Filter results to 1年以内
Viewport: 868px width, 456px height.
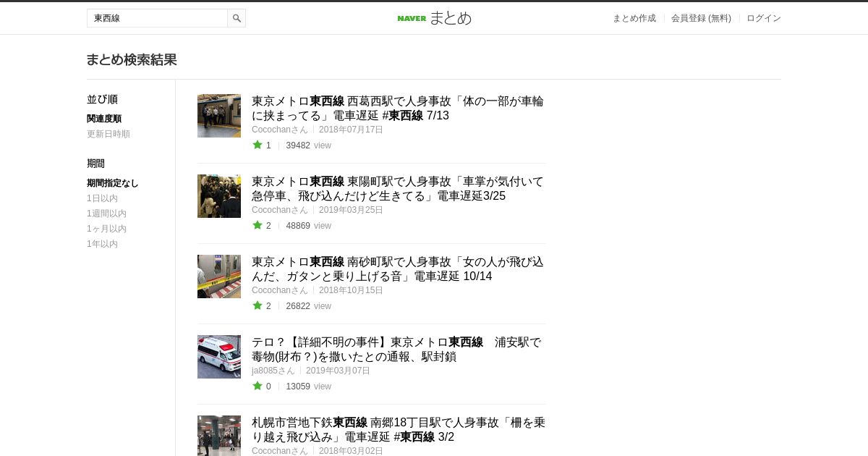coord(102,244)
